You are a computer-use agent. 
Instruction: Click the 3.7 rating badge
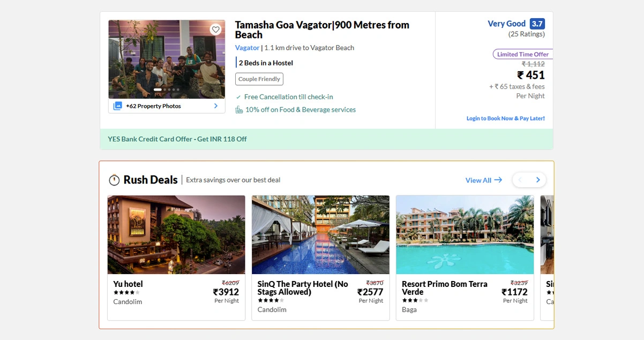coord(537,24)
